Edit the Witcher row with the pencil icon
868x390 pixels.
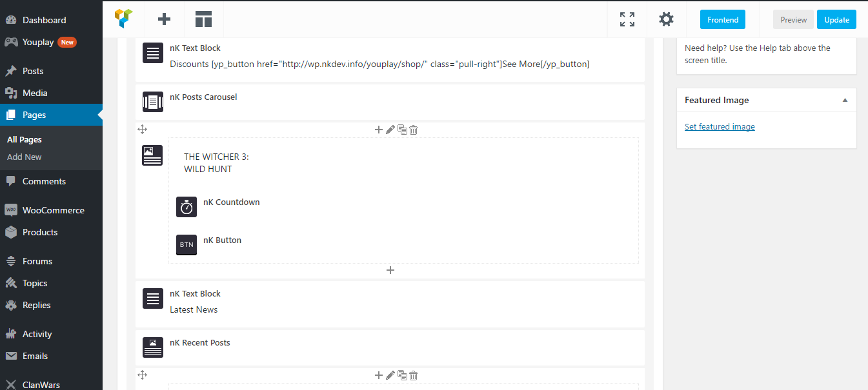(390, 130)
